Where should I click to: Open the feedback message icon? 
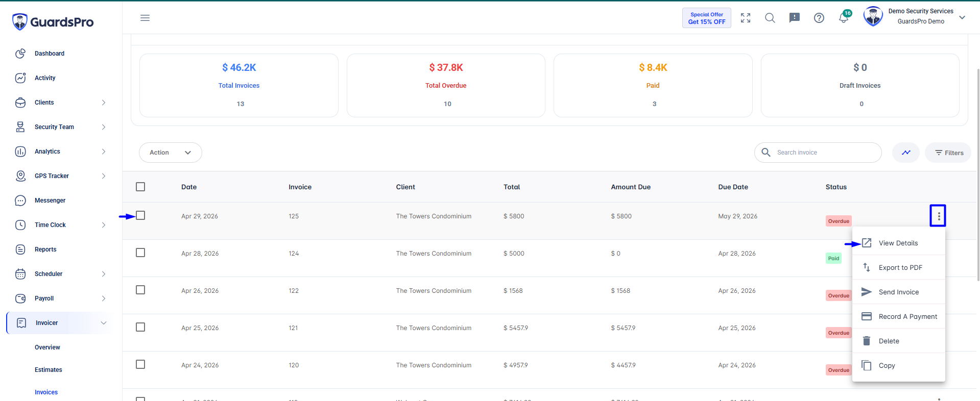[795, 18]
